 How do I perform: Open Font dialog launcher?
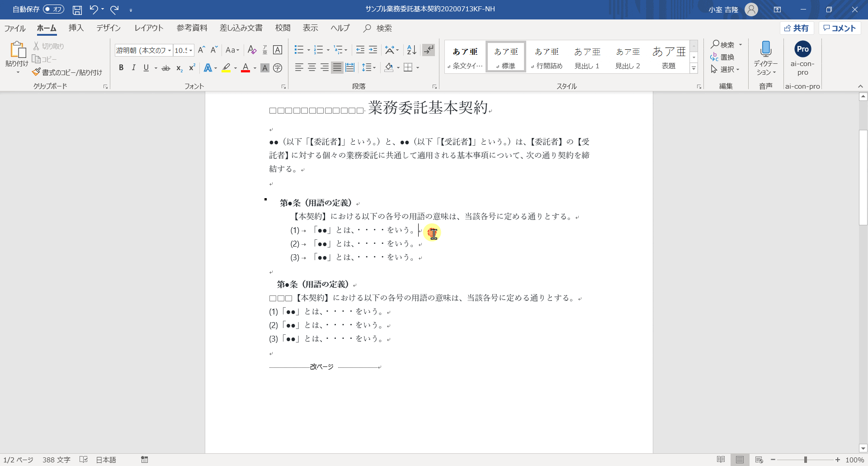[x=283, y=86]
